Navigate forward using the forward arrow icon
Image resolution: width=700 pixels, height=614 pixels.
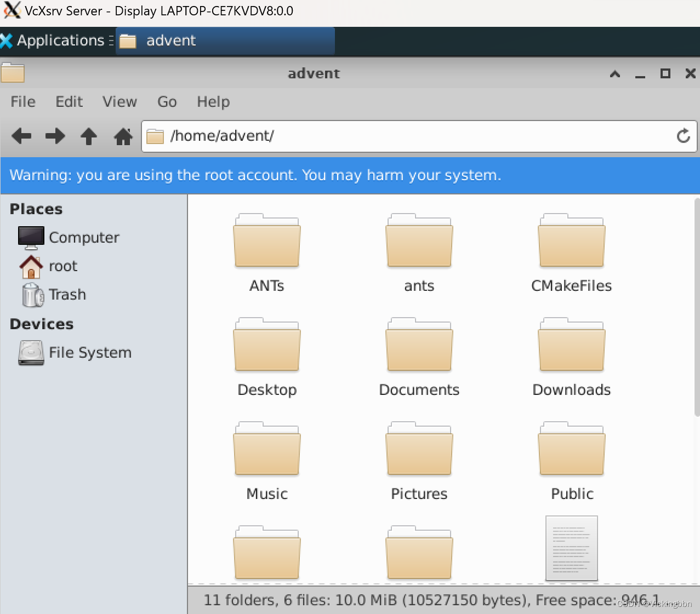pos(55,136)
